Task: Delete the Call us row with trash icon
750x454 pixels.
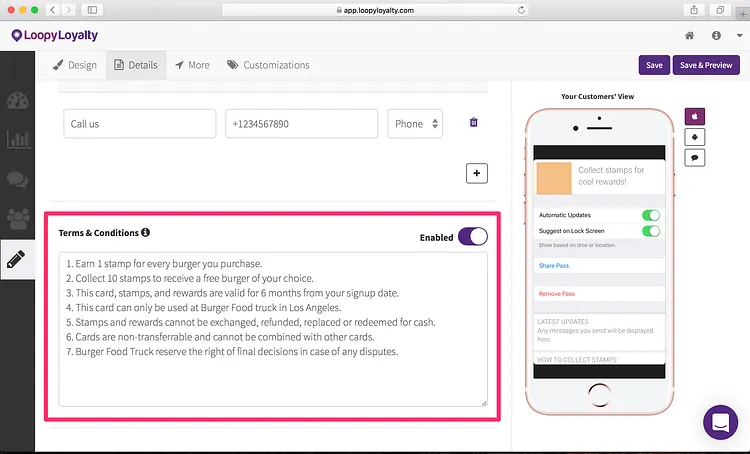Action: pyautogui.click(x=474, y=122)
